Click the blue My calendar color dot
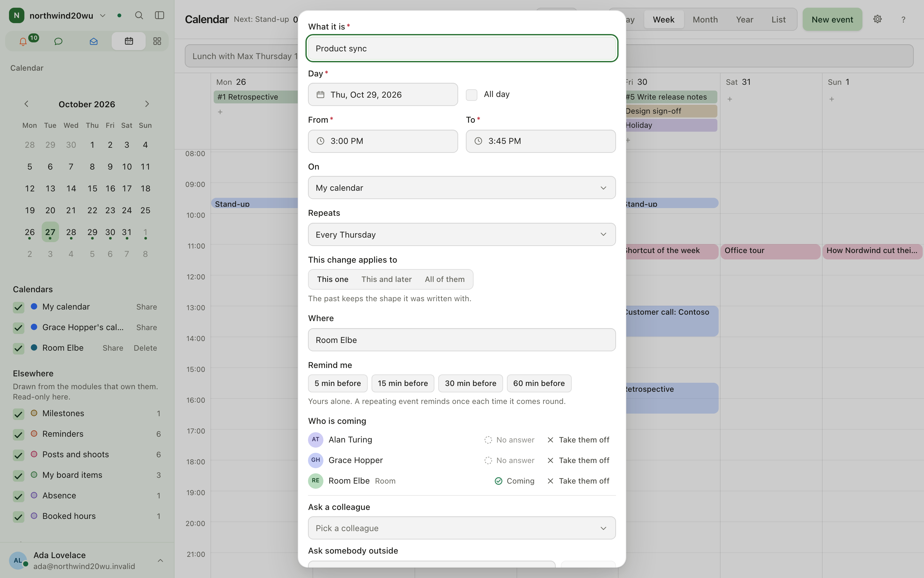Viewport: 924px width, 578px height. pos(34,306)
